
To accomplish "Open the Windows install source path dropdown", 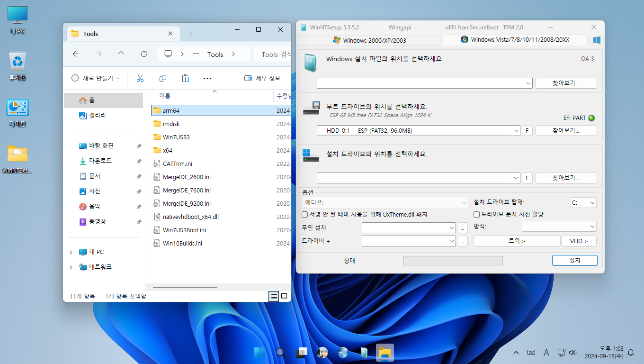I will pyautogui.click(x=529, y=83).
